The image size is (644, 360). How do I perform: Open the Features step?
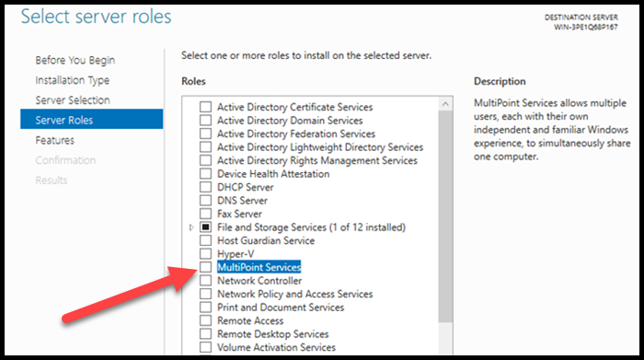[54, 141]
